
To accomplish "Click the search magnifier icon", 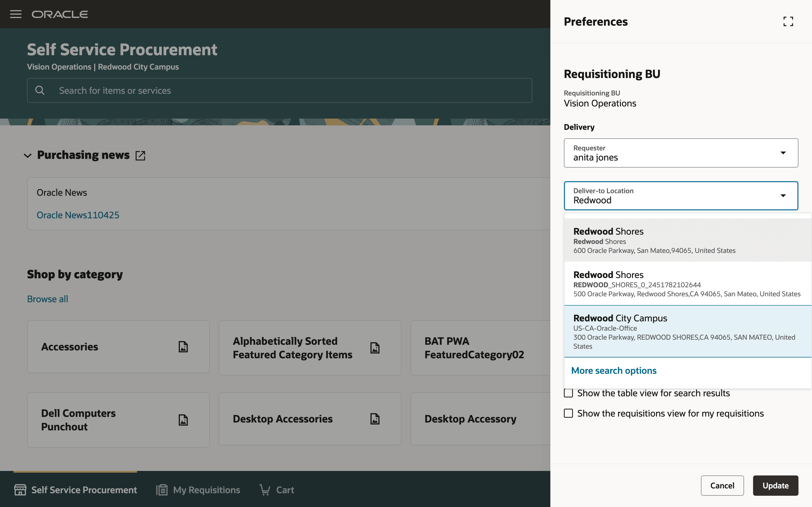I will coord(40,90).
